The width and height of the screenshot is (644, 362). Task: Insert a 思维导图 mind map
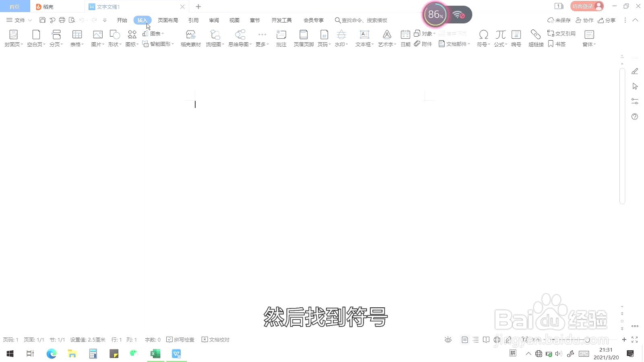pos(240,38)
